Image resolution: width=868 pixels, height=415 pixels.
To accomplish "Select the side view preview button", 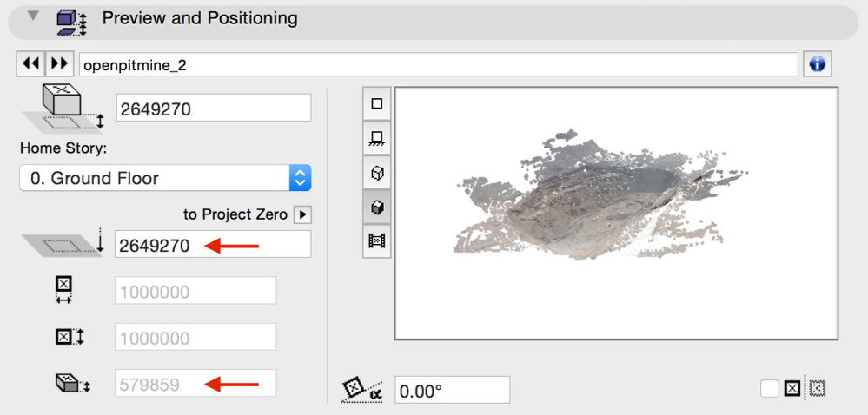I will tap(376, 138).
